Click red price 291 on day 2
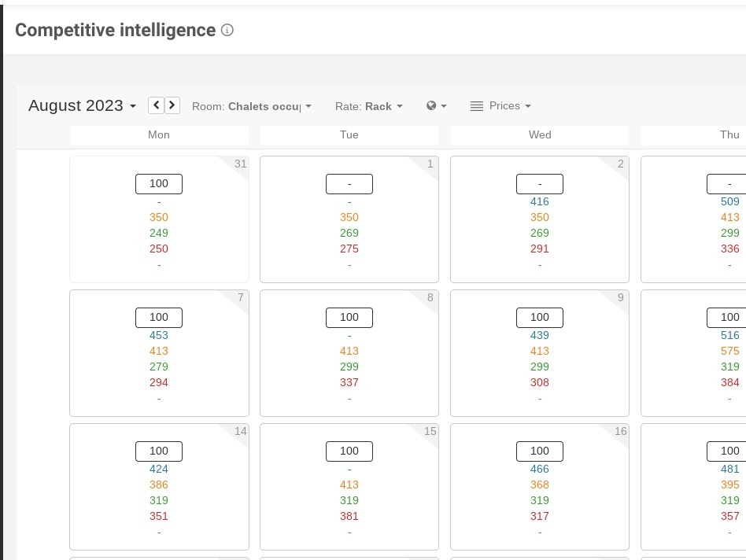This screenshot has width=746, height=560. coord(540,249)
